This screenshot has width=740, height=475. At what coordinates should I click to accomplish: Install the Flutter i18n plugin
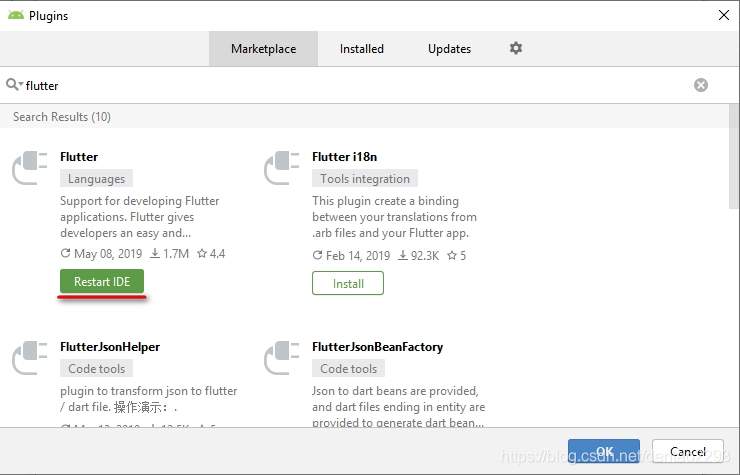(348, 283)
